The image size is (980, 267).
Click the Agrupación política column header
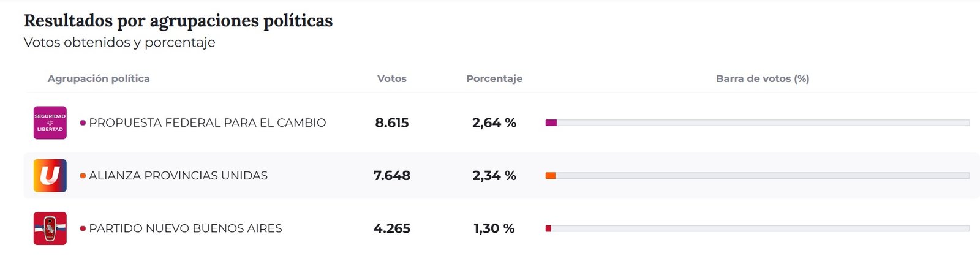[x=99, y=78]
